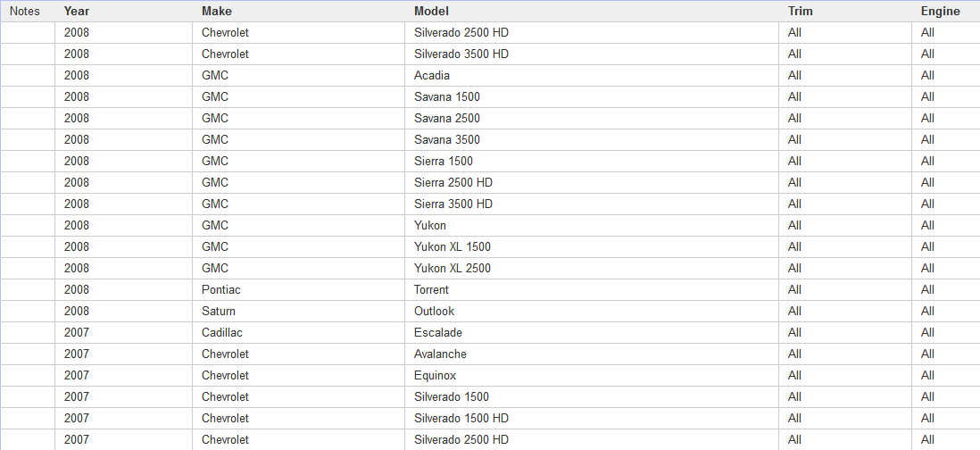This screenshot has width=980, height=450.
Task: Click the Year column header
Action: coord(77,12)
